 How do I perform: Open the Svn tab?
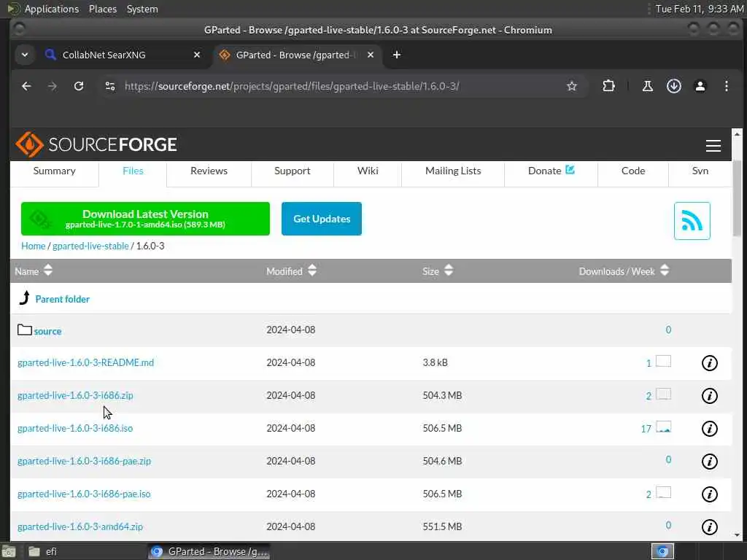pos(700,171)
